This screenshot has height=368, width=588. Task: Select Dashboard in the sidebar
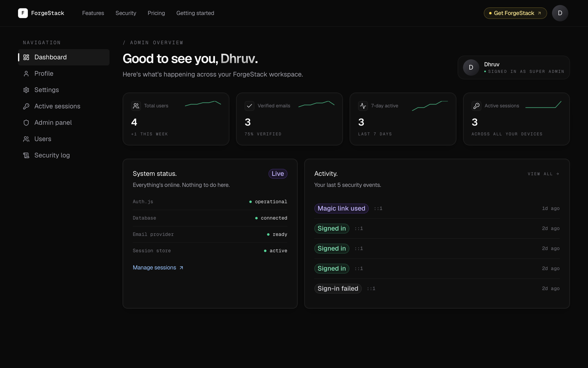coord(64,57)
